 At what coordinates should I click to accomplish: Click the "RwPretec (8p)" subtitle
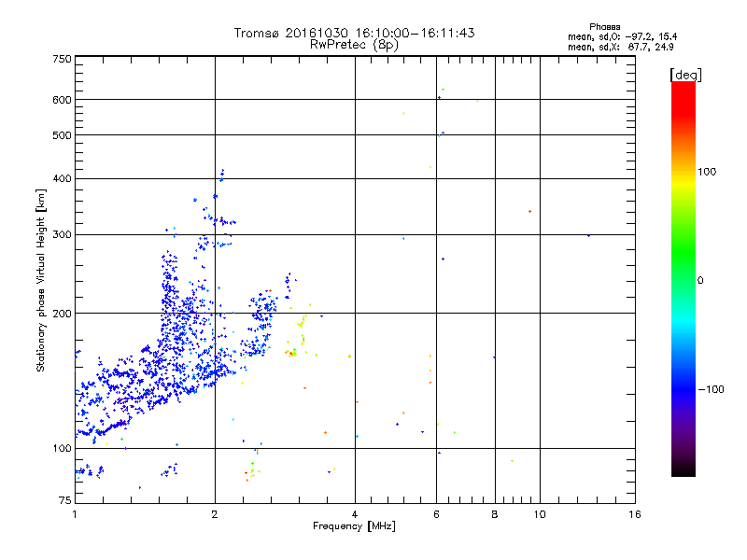pyautogui.click(x=354, y=45)
